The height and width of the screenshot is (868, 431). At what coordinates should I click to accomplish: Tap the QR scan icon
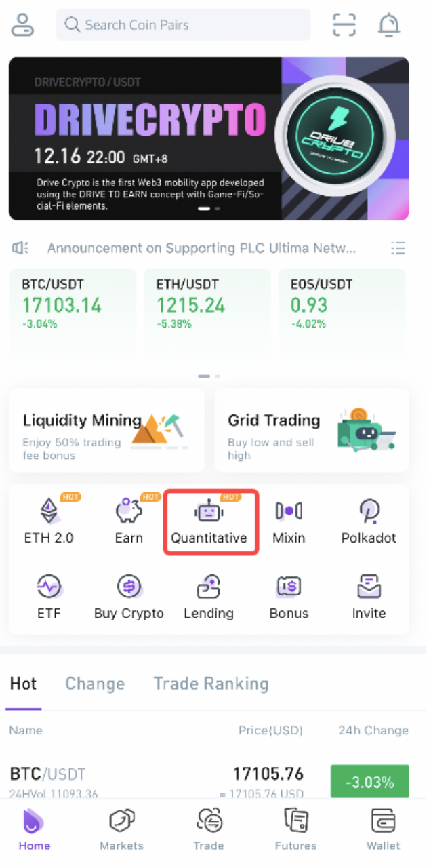click(x=344, y=25)
